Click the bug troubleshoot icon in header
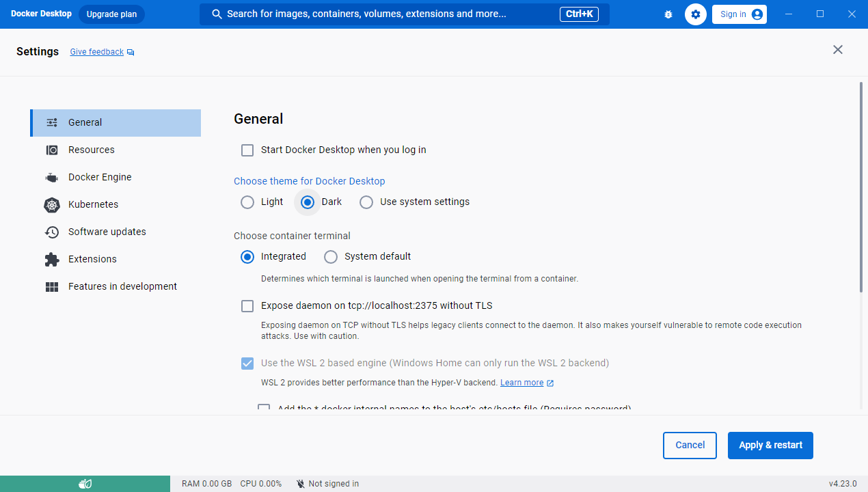 coord(668,14)
